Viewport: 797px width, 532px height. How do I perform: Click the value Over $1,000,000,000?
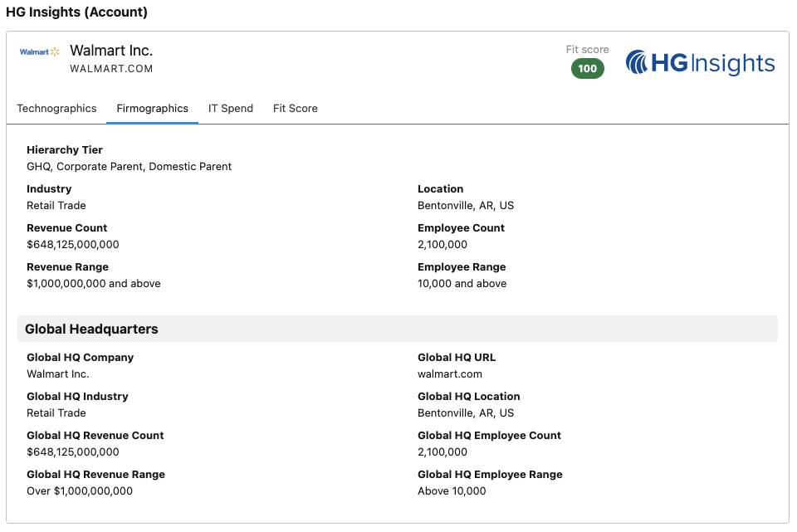point(80,491)
